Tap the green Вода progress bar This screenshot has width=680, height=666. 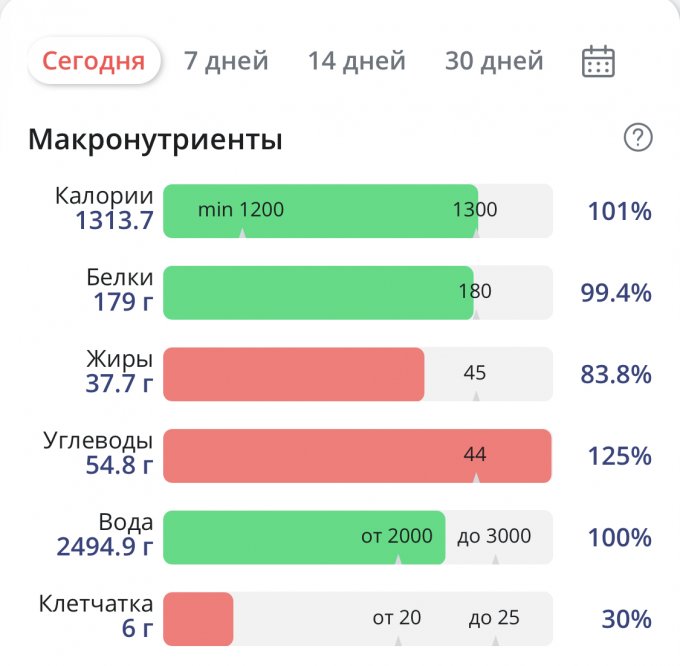[303, 537]
